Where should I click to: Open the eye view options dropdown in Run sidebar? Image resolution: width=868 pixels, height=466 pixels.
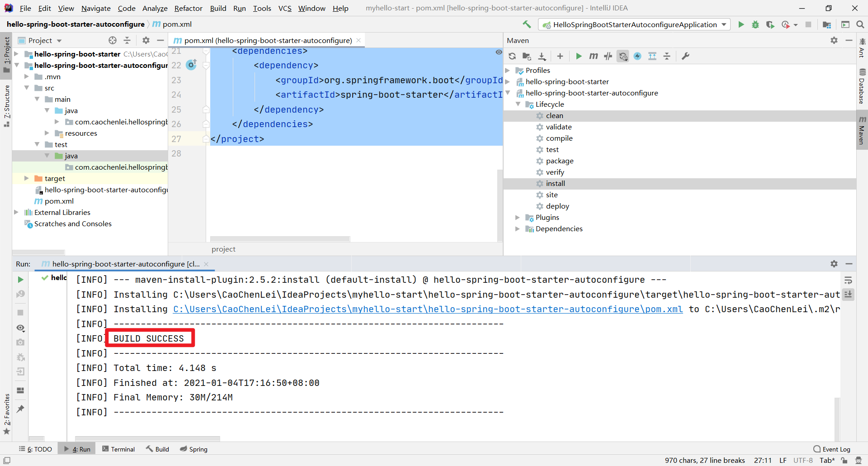coord(20,328)
